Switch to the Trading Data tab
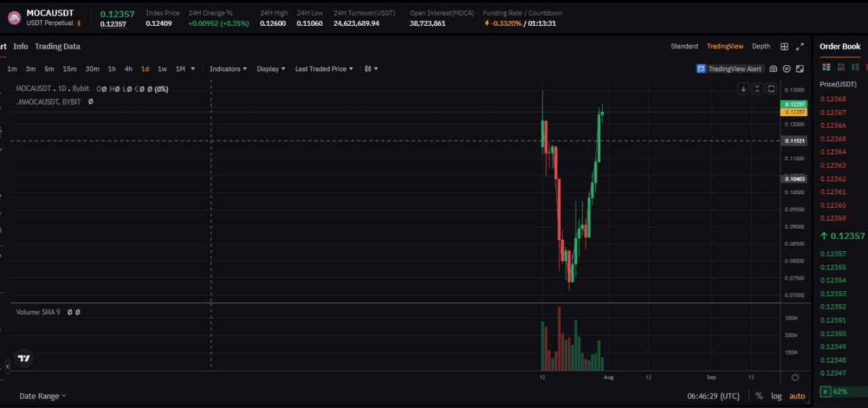 pos(58,46)
